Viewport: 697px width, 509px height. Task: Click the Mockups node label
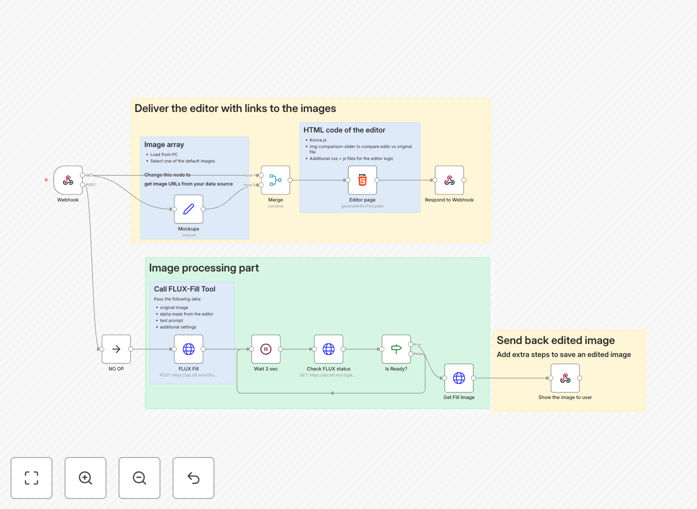[x=188, y=229]
